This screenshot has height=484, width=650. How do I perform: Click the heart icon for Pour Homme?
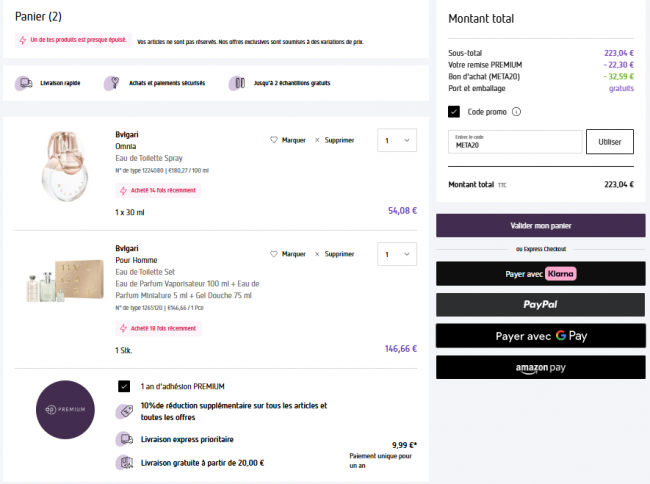[x=275, y=254]
